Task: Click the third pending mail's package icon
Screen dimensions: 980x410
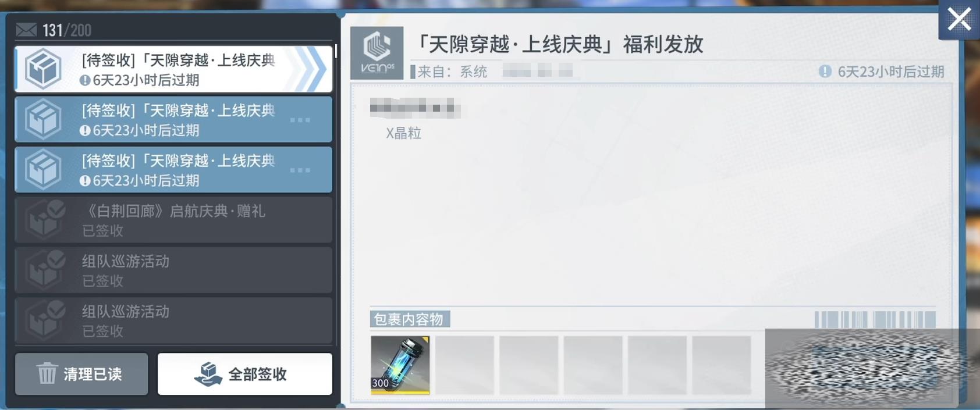Action: point(43,169)
